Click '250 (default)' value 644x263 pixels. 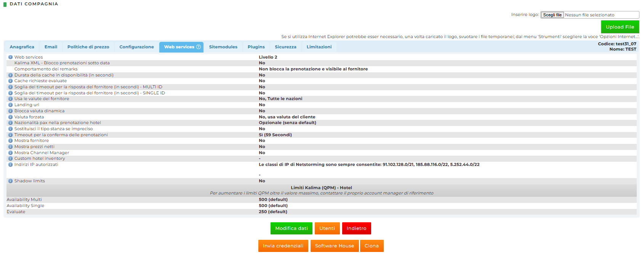tap(273, 212)
